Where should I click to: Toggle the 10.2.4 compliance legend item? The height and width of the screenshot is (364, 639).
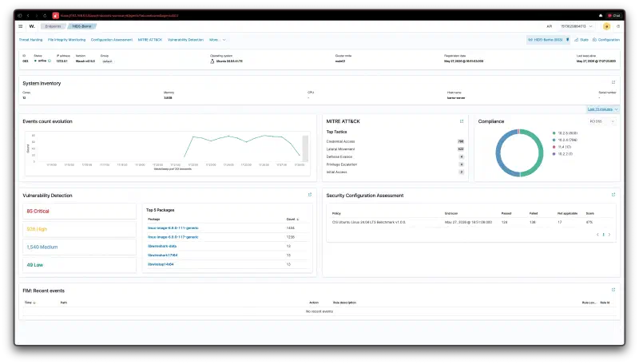click(565, 140)
